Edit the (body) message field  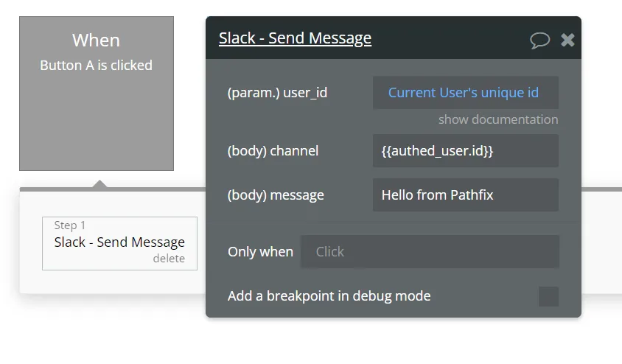tap(466, 195)
